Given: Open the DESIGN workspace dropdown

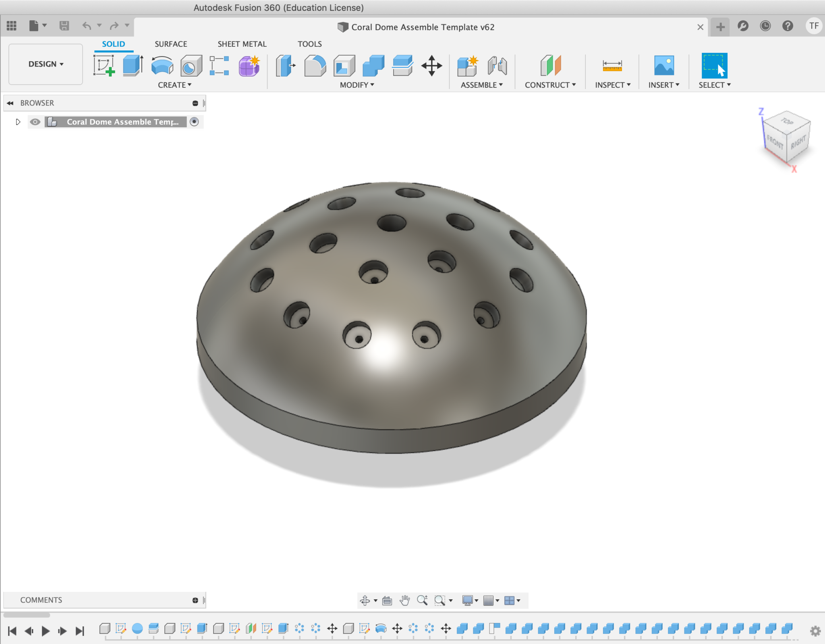Looking at the screenshot, I should [46, 64].
